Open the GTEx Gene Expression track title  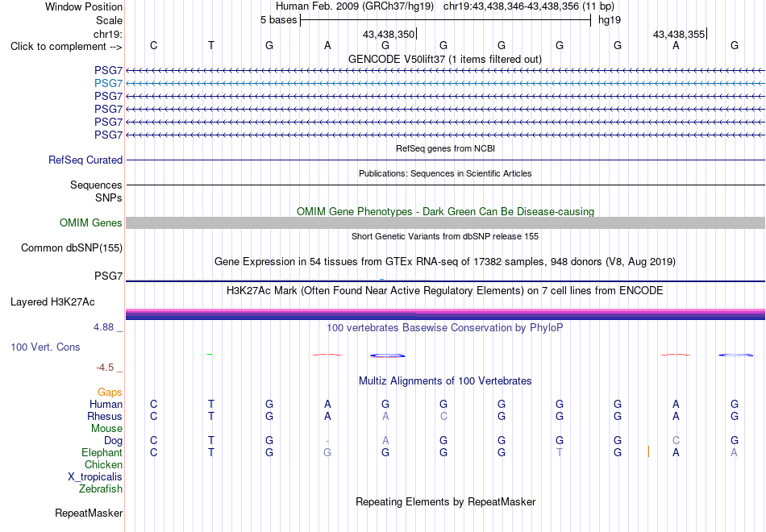click(445, 262)
